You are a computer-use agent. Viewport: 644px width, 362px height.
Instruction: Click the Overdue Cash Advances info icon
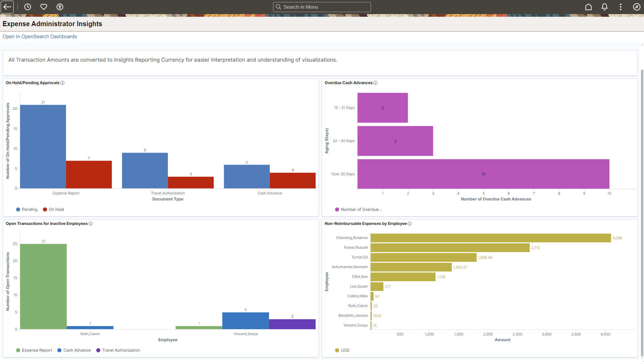(x=376, y=83)
